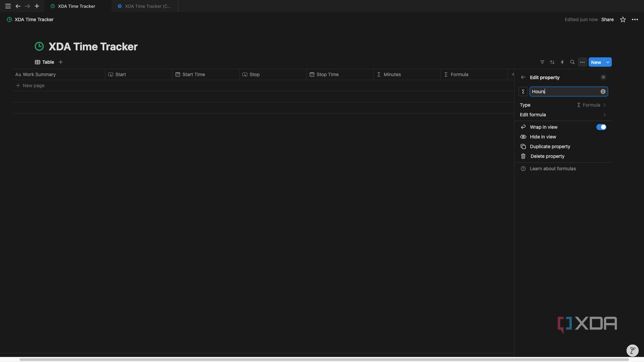
Task: Close the Edit property panel
Action: coord(603,77)
